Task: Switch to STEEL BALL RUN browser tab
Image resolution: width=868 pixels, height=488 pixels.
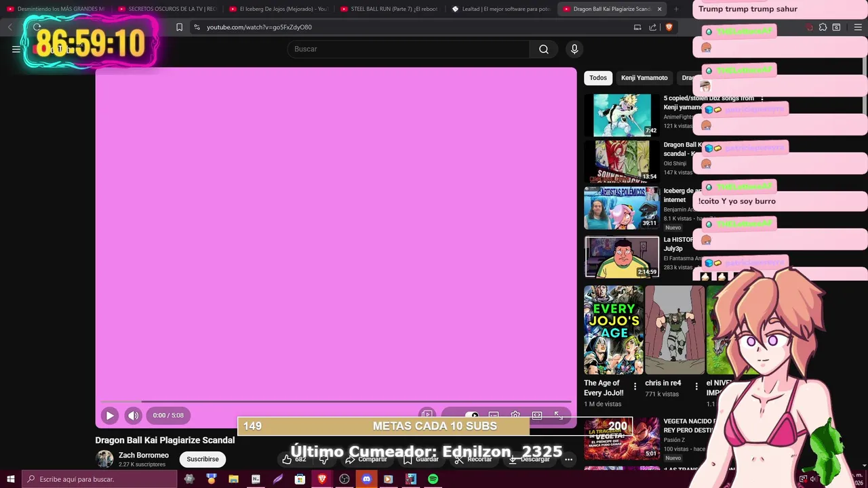Action: coord(389,9)
